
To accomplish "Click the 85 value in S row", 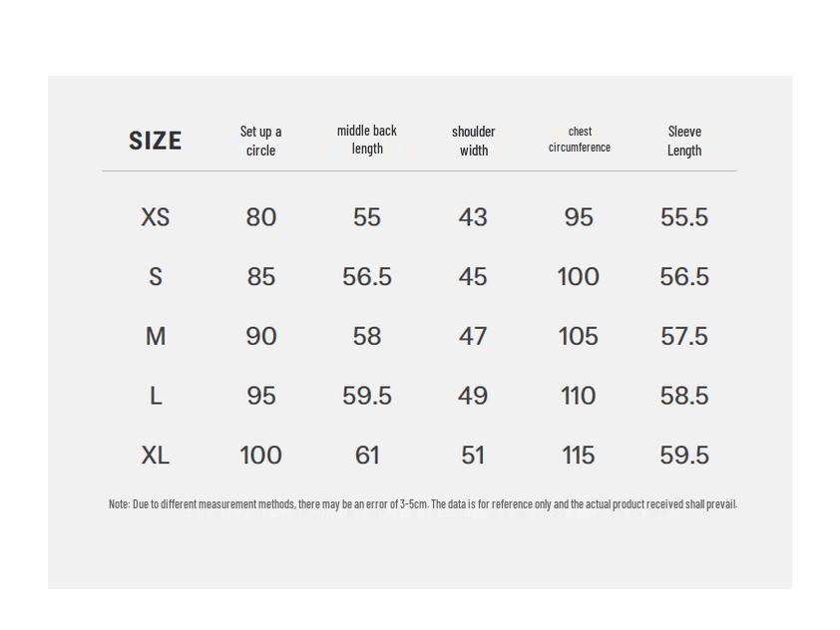I will tap(260, 277).
